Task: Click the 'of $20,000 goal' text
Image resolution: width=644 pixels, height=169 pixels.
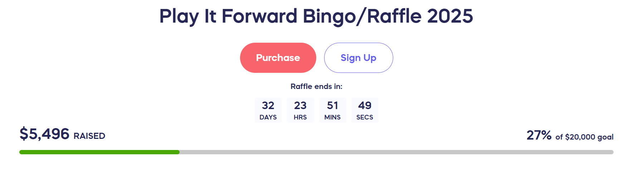Action: [584, 137]
